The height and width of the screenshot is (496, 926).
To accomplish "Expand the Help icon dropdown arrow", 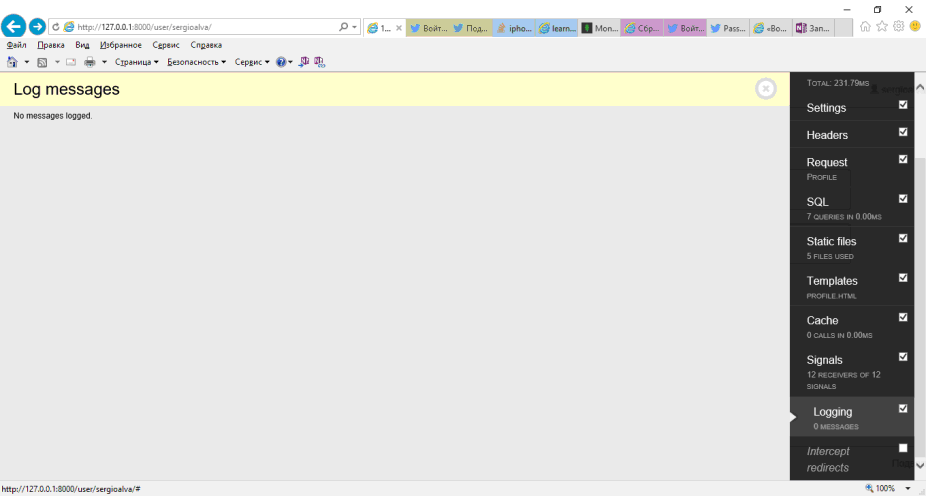I will pos(291,62).
